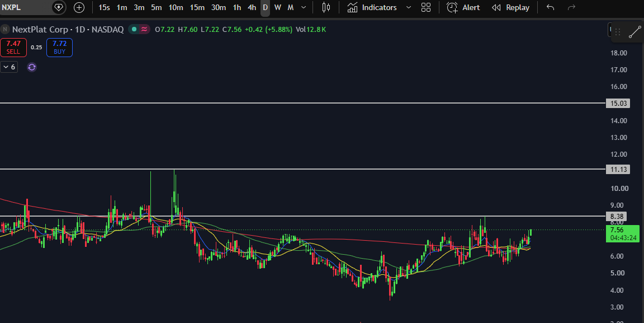644x323 pixels.
Task: Click the diamond-in-shield icon beside NXPL
Action: (x=59, y=7)
